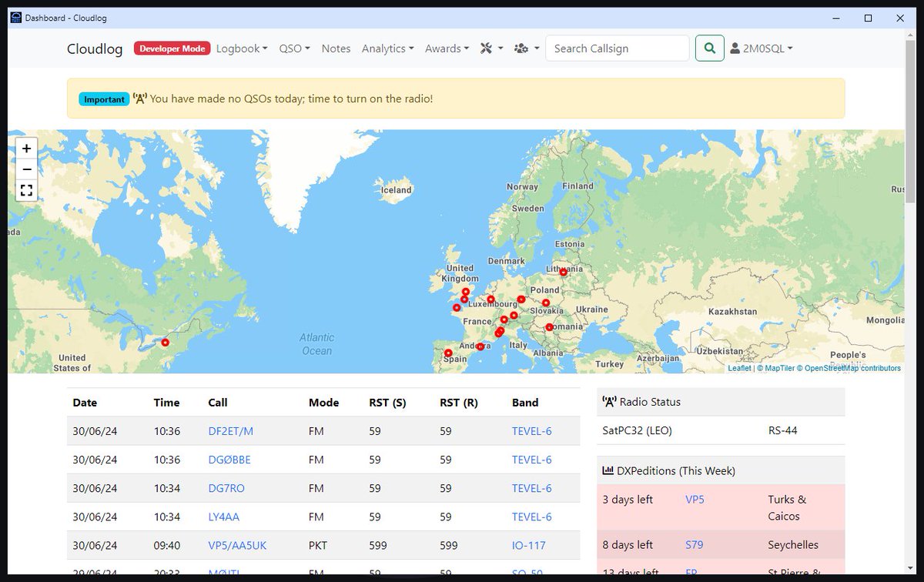Click the search magnifier button
Image resolution: width=924 pixels, height=582 pixels.
tap(709, 48)
